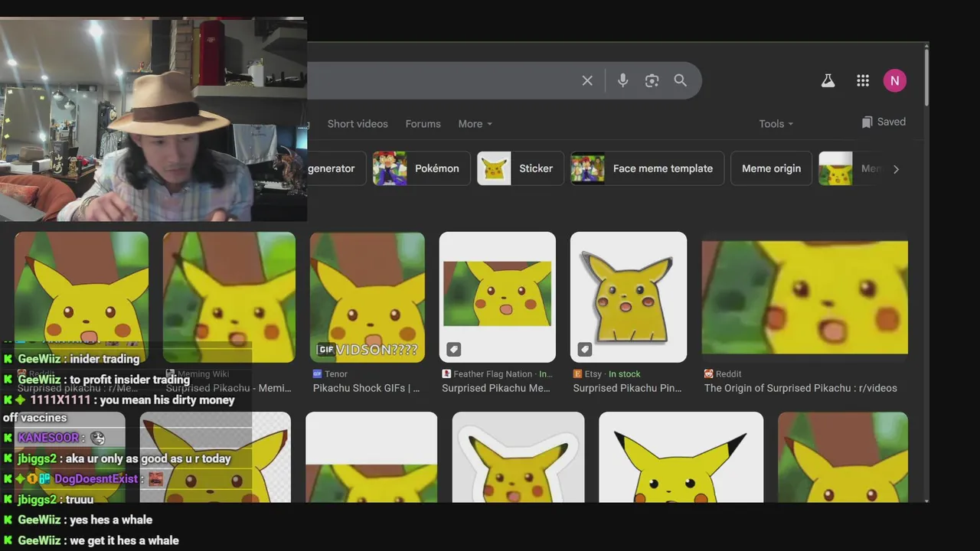The width and height of the screenshot is (980, 551).
Task: Open the Etsy Surprised Pikachu pin image
Action: [x=629, y=297]
